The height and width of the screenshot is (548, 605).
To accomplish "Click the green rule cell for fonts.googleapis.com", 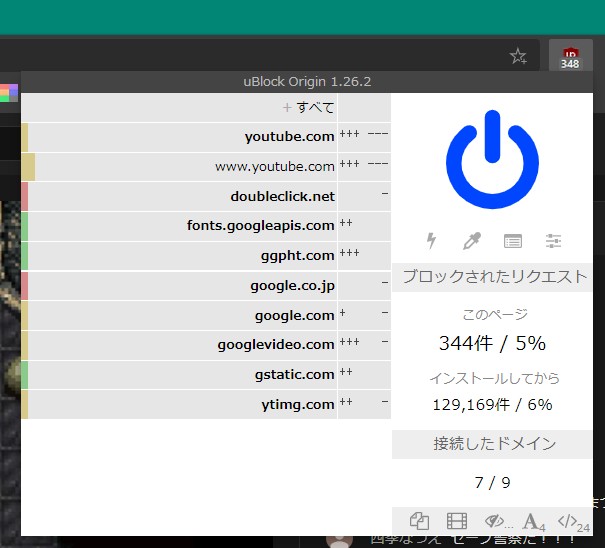I will click(25, 226).
